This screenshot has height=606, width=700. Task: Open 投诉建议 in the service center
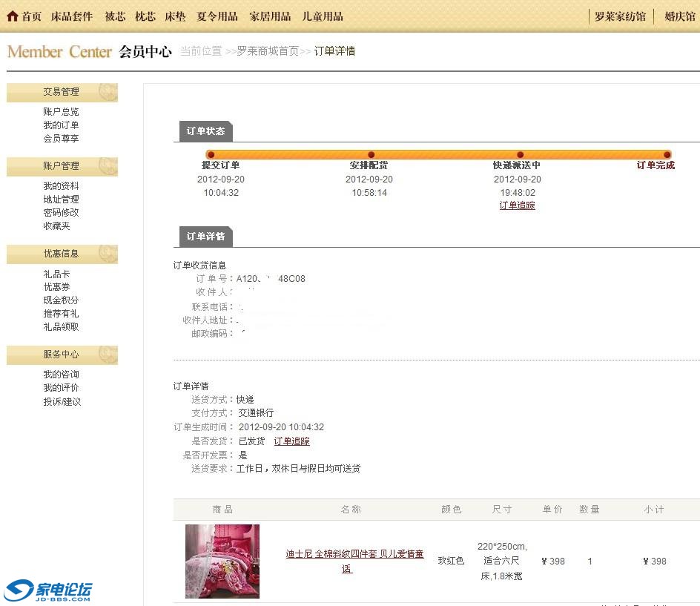[62, 402]
